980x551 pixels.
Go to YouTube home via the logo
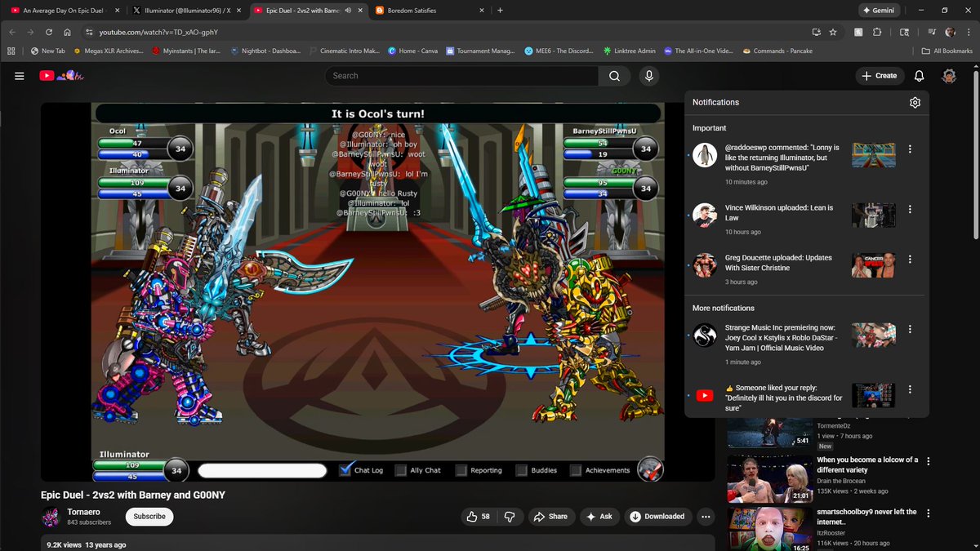[x=61, y=75]
